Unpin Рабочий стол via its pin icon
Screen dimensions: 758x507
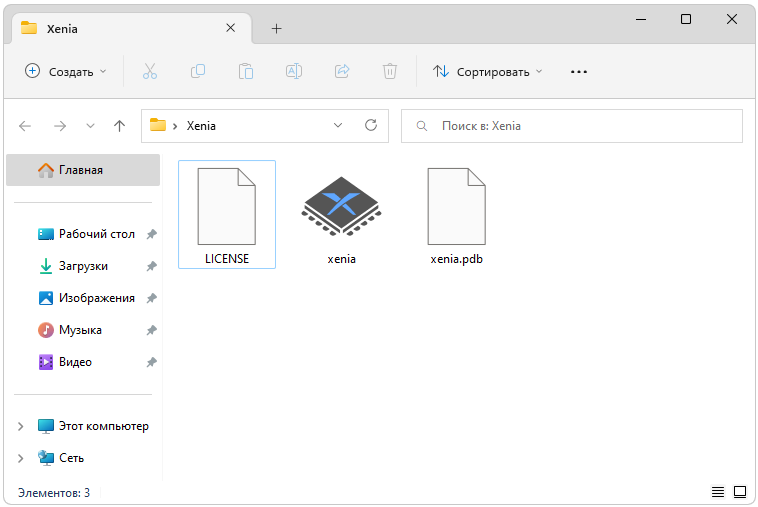pyautogui.click(x=152, y=234)
